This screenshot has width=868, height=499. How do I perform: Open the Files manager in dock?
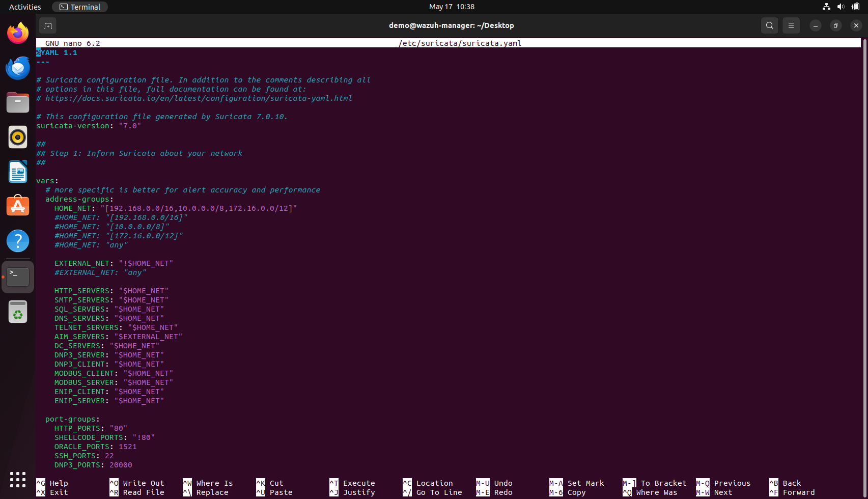pos(18,102)
